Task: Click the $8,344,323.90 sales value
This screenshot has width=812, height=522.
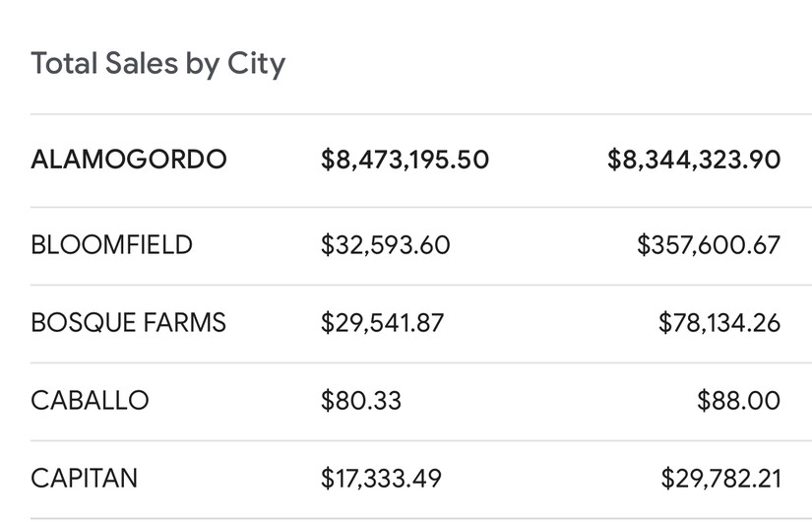Action: (694, 160)
